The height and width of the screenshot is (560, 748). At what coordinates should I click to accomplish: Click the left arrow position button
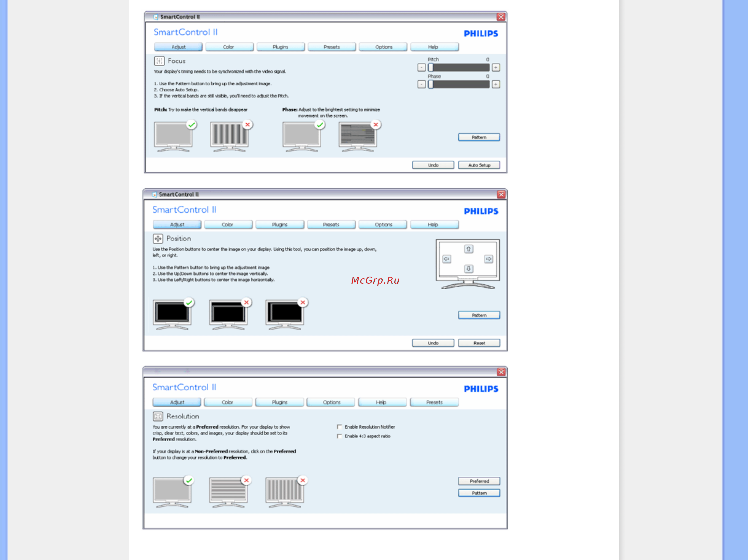[446, 259]
